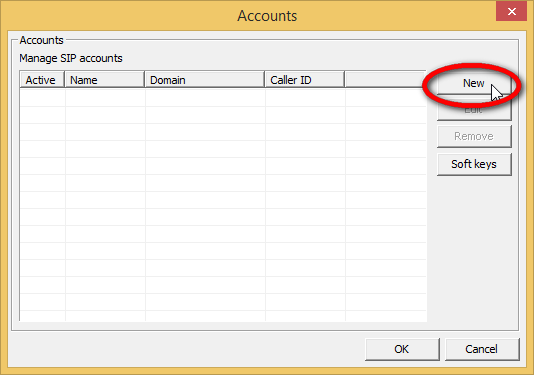Sort by the Caller ID column header
The height and width of the screenshot is (375, 534).
(x=304, y=80)
